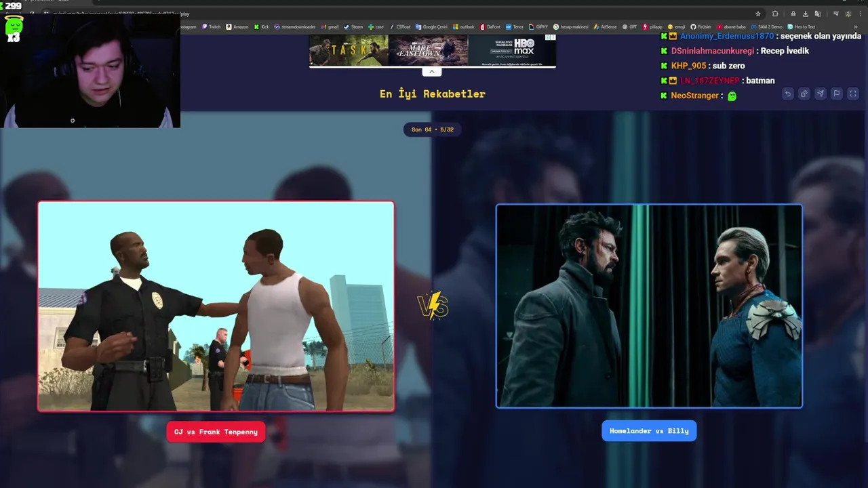The width and height of the screenshot is (868, 488).
Task: Bookmark this page with the star icon
Action: (x=758, y=14)
